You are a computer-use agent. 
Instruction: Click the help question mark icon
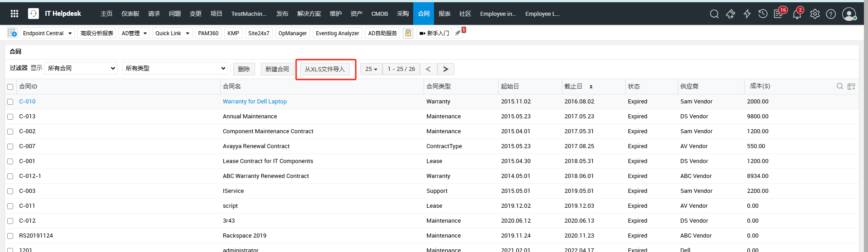pyautogui.click(x=831, y=14)
